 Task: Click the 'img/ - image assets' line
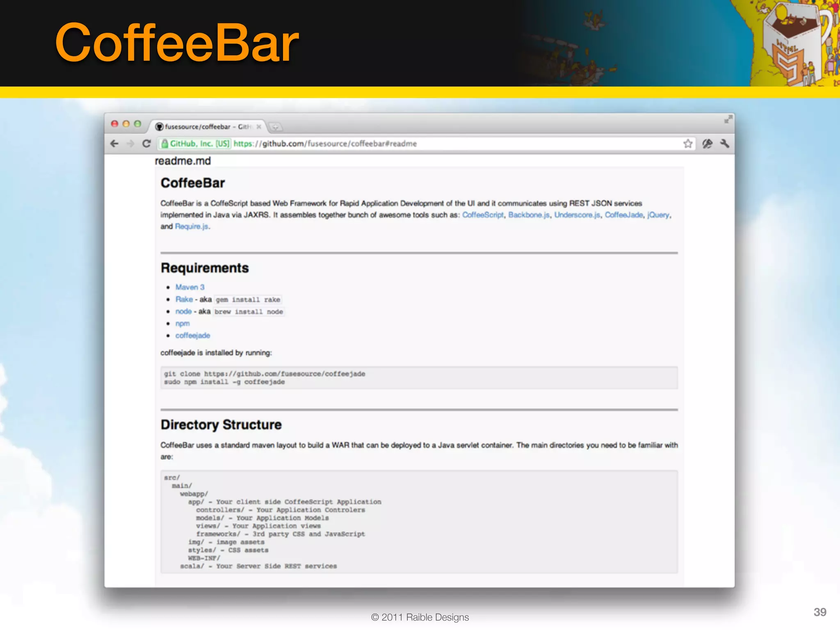point(226,542)
